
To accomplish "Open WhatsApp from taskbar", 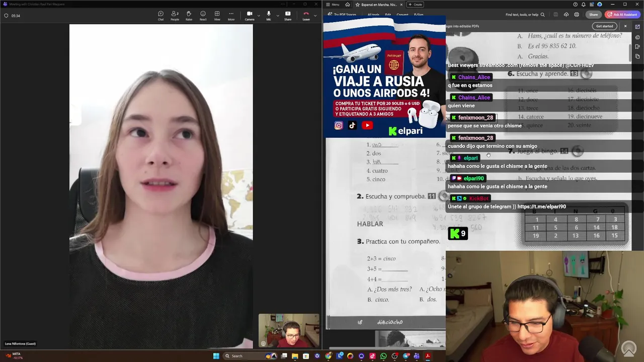I will pyautogui.click(x=383, y=356).
